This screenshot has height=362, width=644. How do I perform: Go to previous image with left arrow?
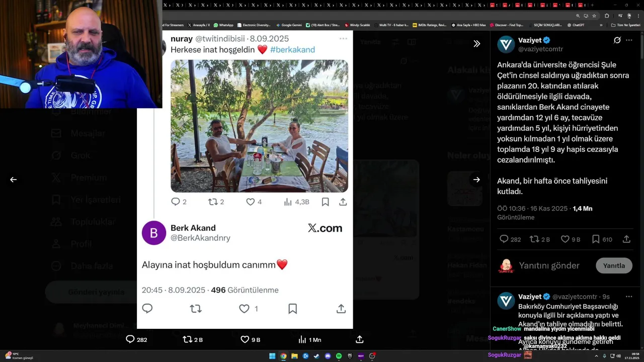pos(14,179)
